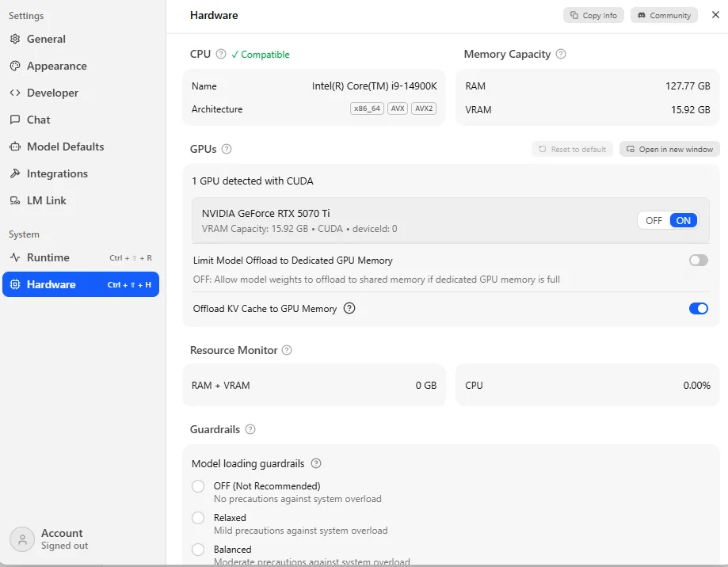Select the OFF (Not Recommended) guardrail option
Screen dimensions: 728x567
[x=198, y=486]
